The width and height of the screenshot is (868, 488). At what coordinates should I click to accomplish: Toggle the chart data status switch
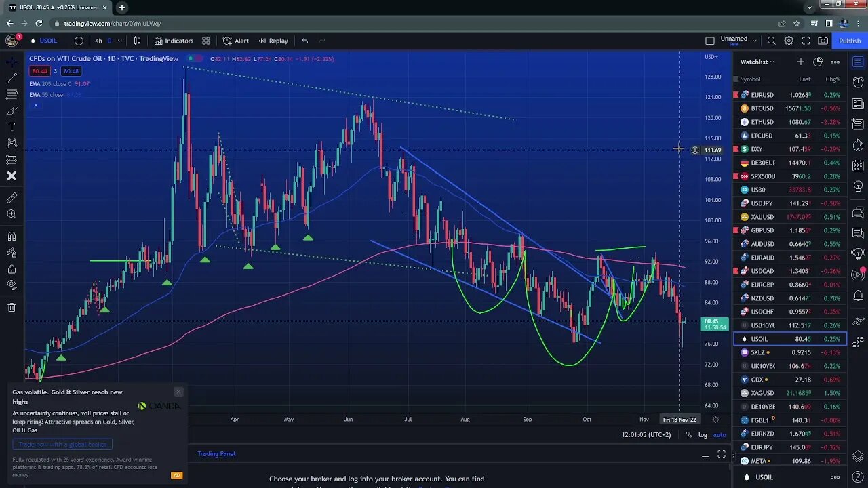click(x=193, y=58)
